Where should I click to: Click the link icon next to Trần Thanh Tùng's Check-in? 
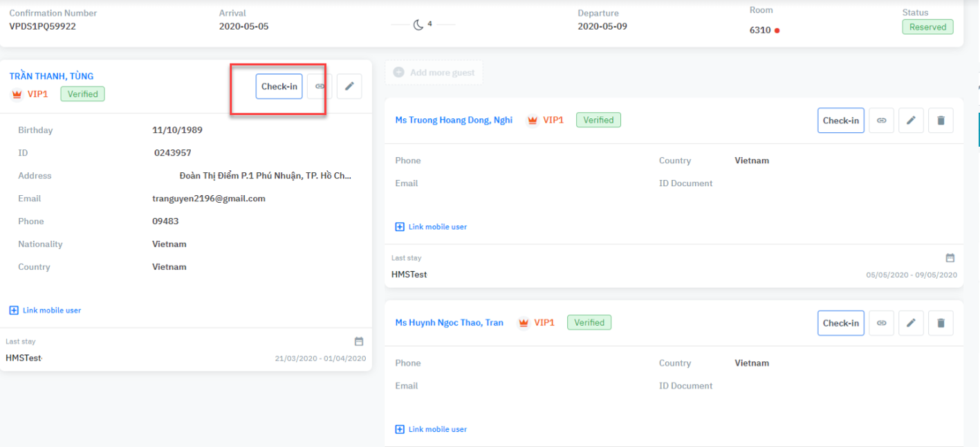click(320, 86)
